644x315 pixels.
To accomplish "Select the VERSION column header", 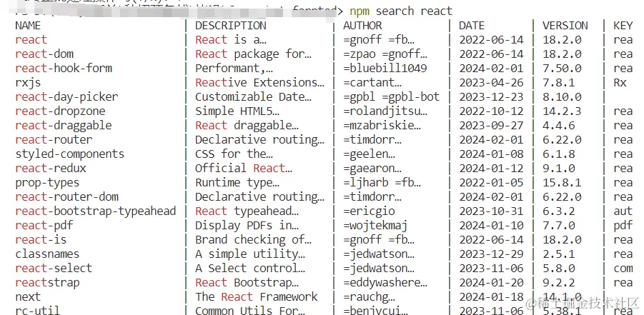I will (565, 26).
